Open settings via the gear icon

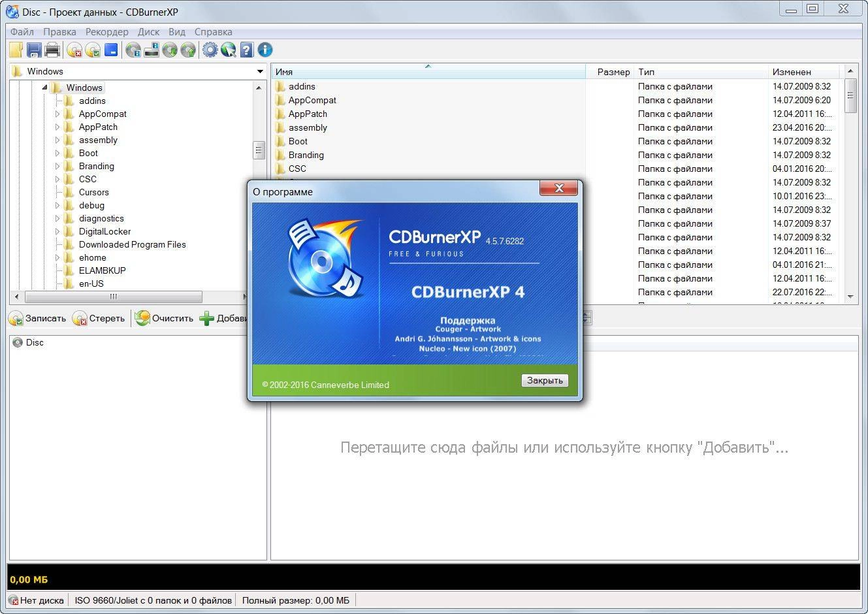[210, 50]
